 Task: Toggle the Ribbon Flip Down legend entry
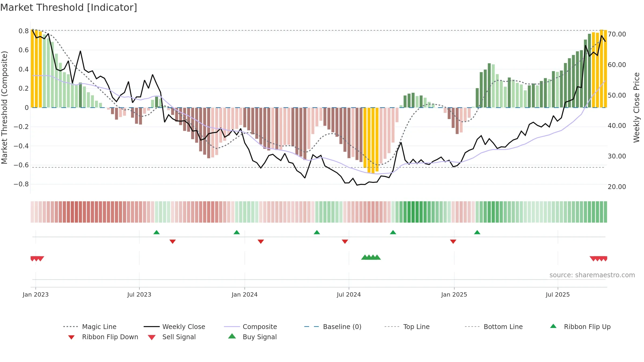click(x=103, y=337)
